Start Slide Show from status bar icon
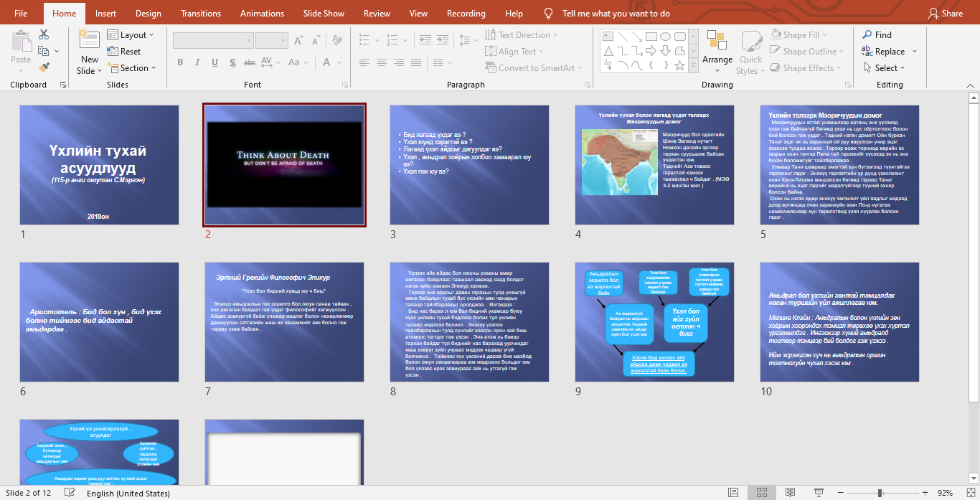Screen dimensions: 980x500 [818, 493]
